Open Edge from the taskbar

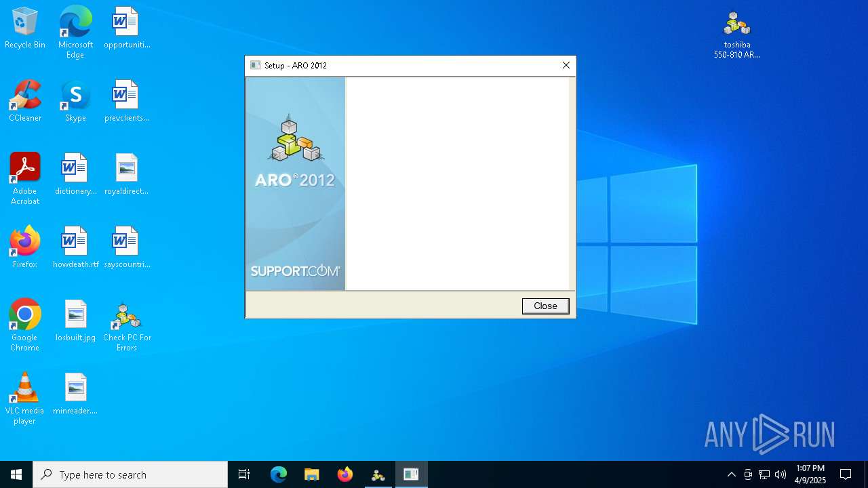pyautogui.click(x=279, y=474)
